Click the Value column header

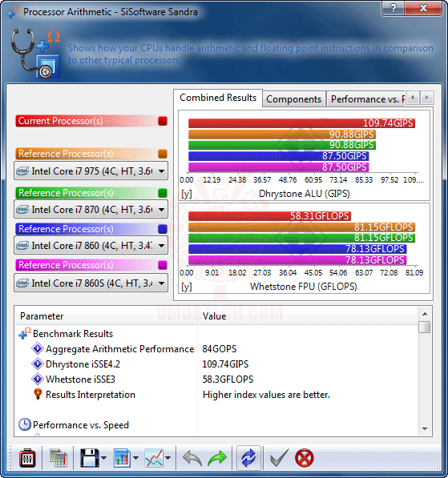(308, 316)
